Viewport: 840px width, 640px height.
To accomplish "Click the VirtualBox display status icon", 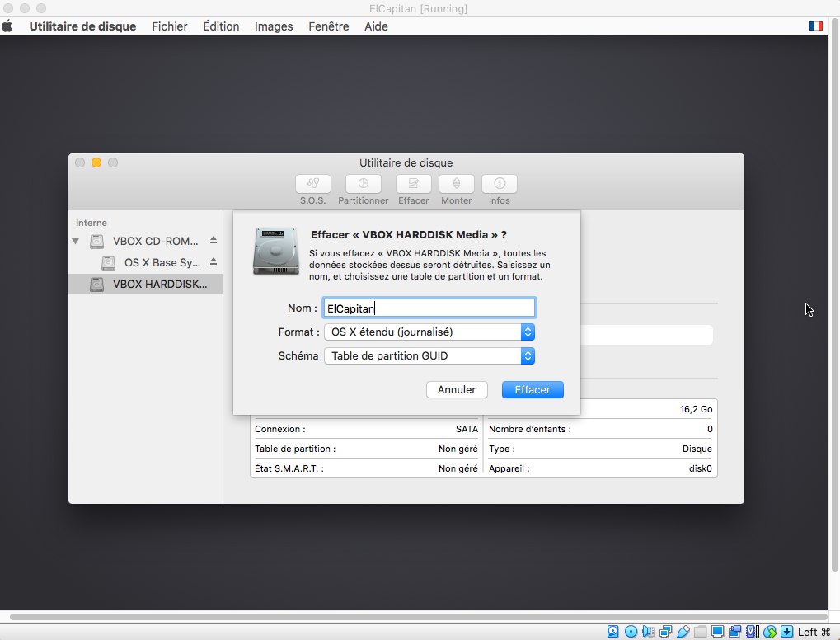I will click(717, 632).
